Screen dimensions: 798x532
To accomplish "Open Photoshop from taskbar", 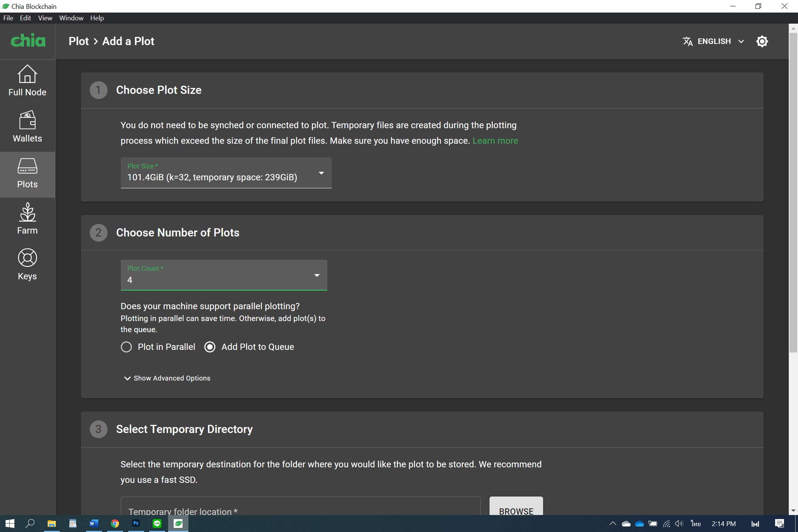I will [x=136, y=524].
